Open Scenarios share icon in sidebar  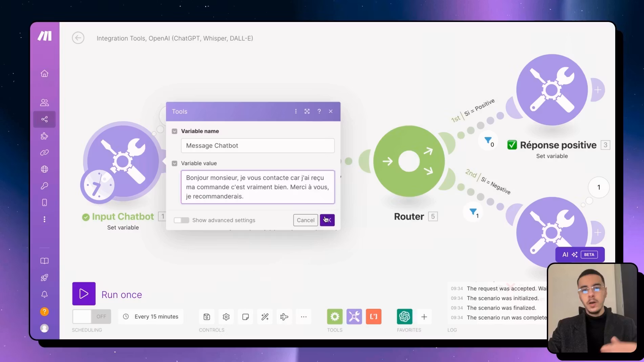point(44,119)
